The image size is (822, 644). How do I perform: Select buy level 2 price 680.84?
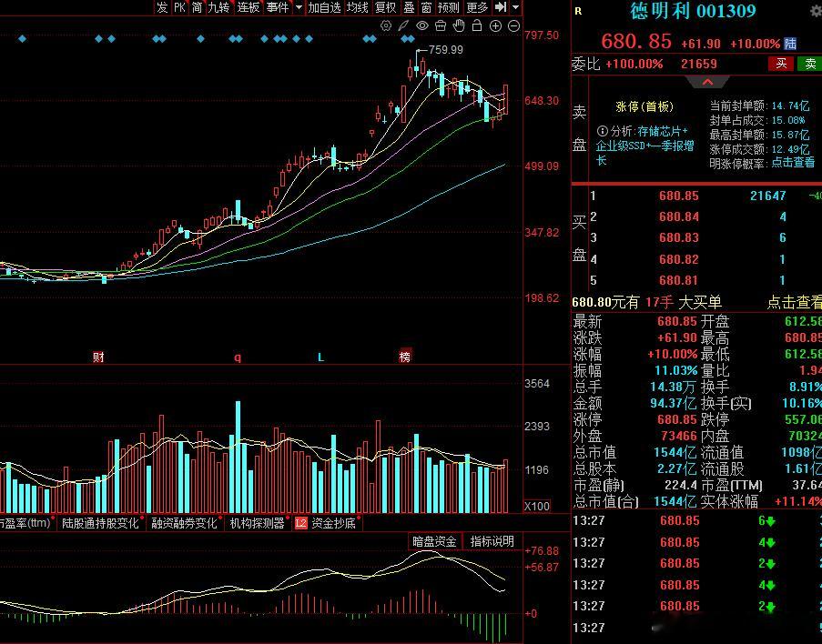[x=679, y=216]
